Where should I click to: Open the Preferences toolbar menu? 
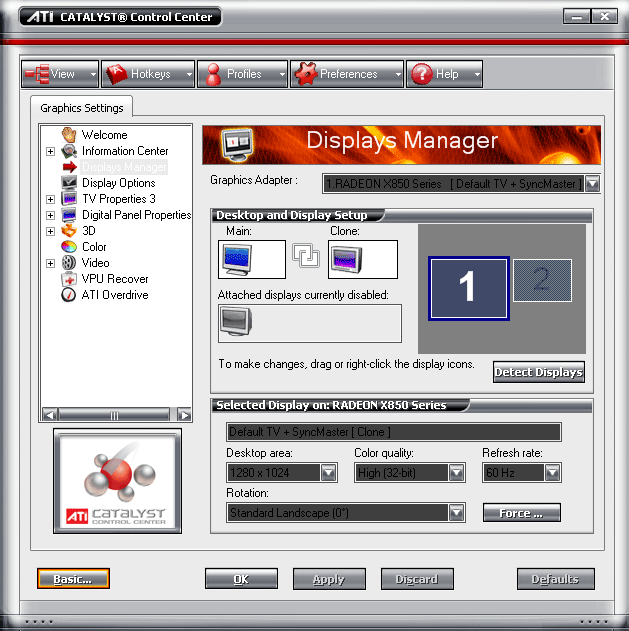click(346, 74)
